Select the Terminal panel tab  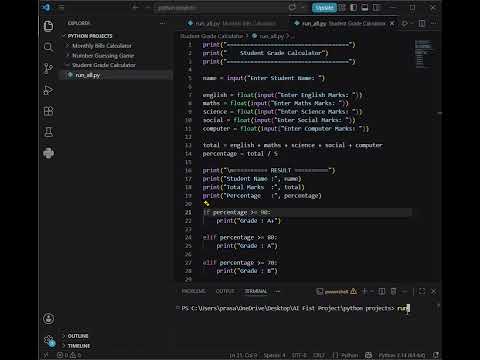pyautogui.click(x=256, y=291)
